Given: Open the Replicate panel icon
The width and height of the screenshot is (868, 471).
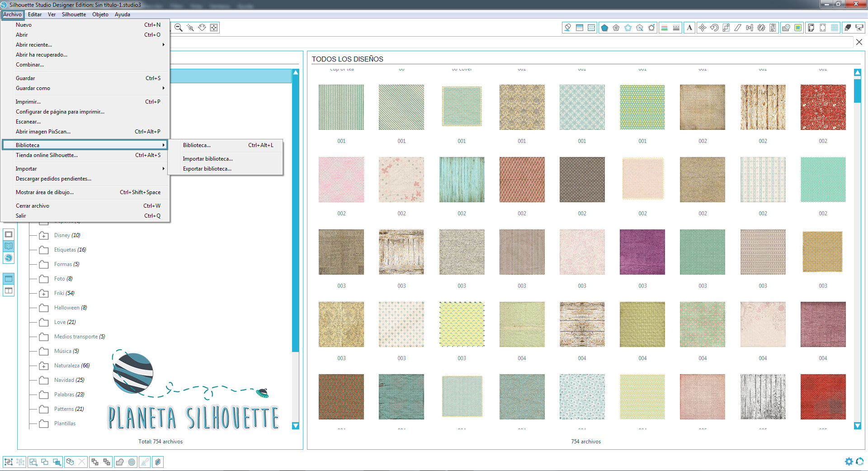Looking at the screenshot, I should 761,28.
